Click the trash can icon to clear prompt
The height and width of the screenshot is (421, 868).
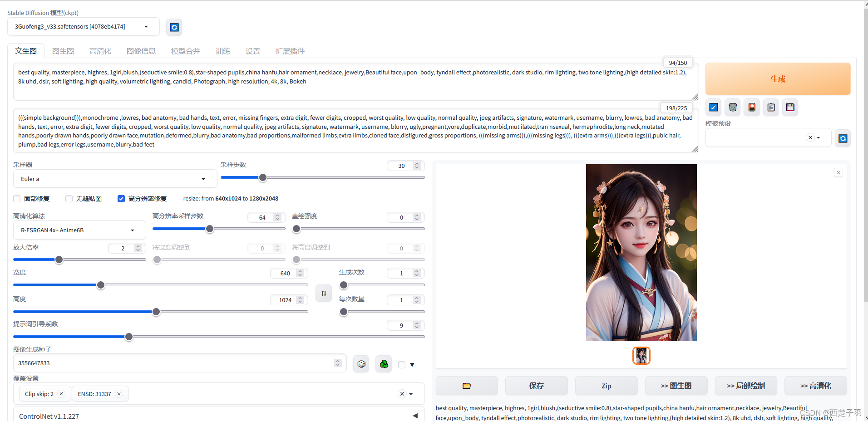733,108
